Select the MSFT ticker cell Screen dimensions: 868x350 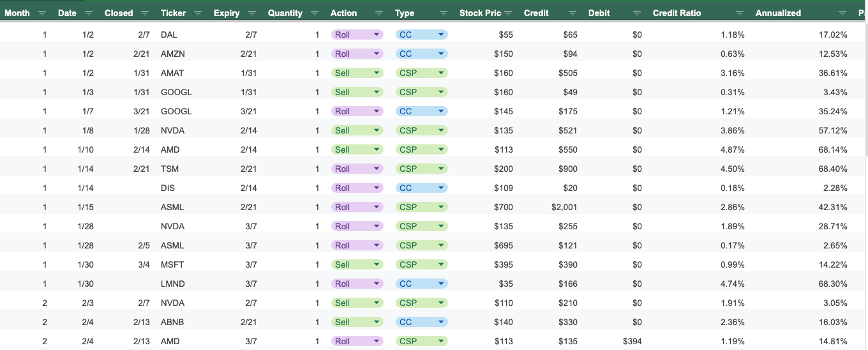[172, 264]
